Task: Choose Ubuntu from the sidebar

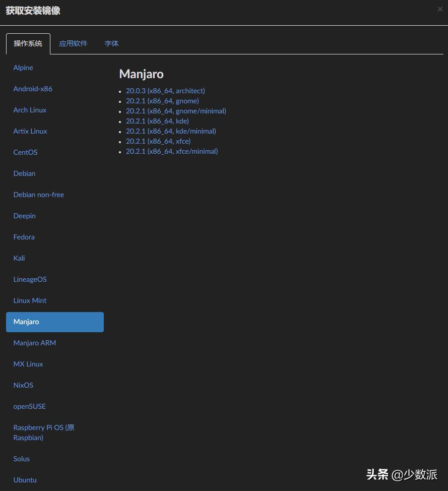Action: coord(25,480)
